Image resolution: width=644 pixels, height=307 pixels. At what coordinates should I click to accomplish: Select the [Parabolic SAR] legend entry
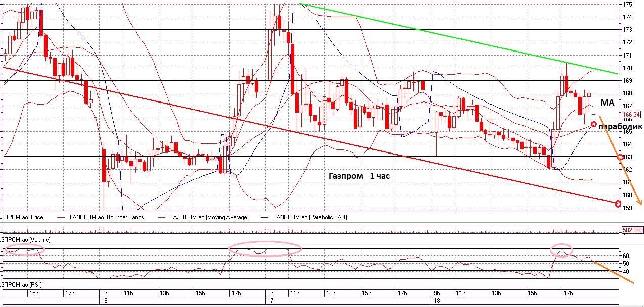[310, 217]
